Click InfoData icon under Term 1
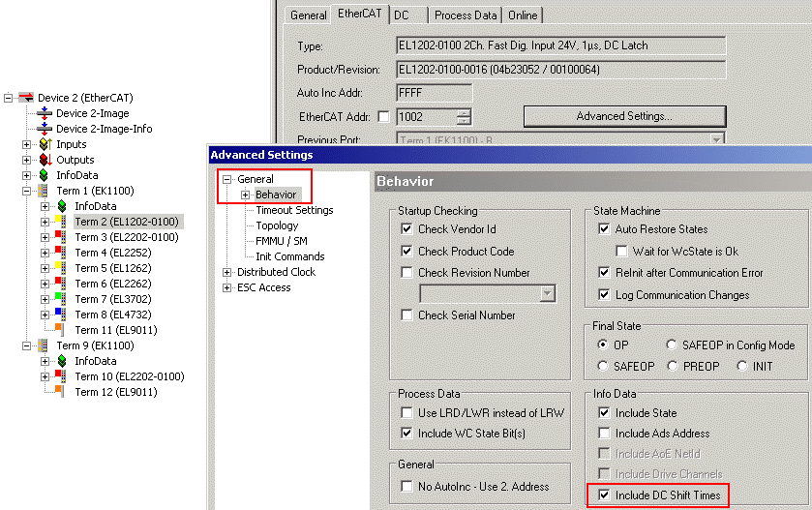812x510 pixels. (x=62, y=206)
